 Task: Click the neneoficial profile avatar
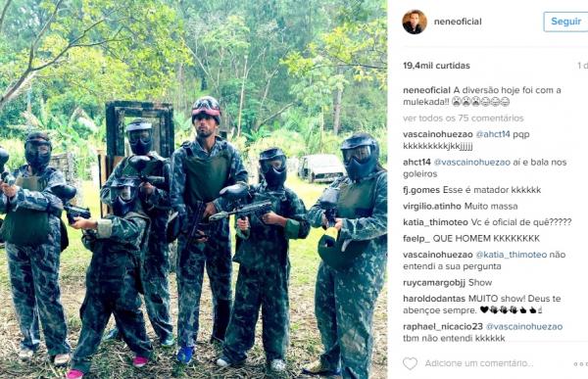(415, 22)
